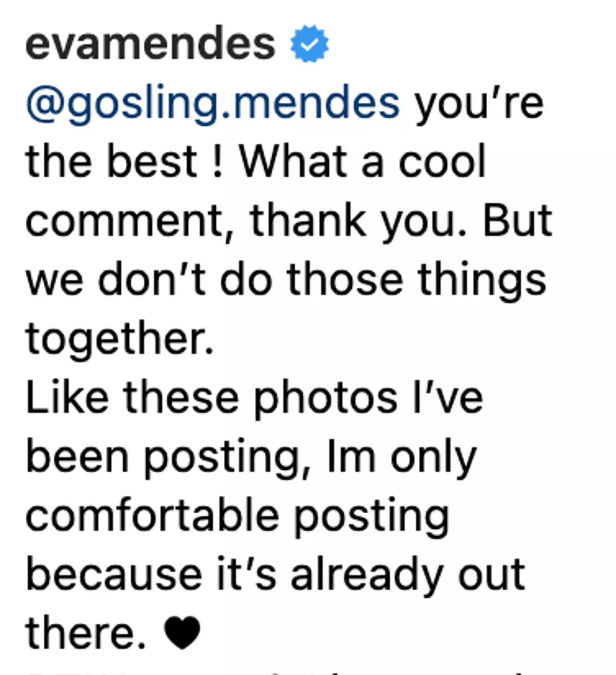Click the line "we don't do those things"
Viewport: 616px width, 675px height.
286,280
